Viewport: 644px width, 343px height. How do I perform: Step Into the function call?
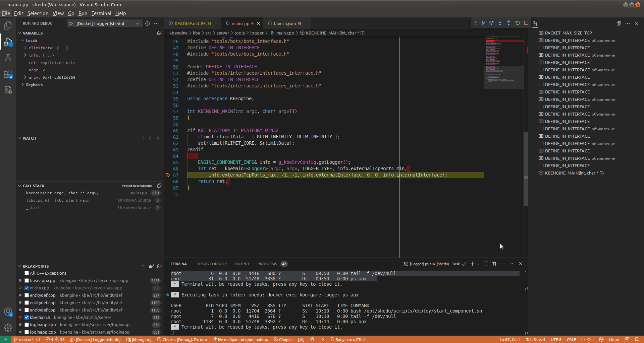click(x=500, y=23)
